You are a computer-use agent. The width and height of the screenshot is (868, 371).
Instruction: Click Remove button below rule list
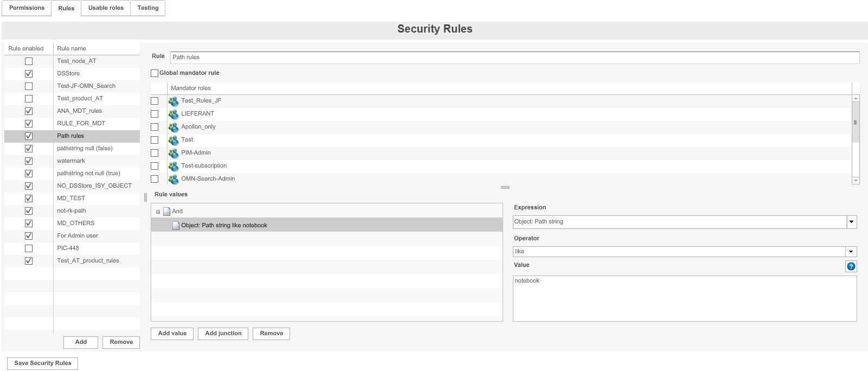pos(121,342)
